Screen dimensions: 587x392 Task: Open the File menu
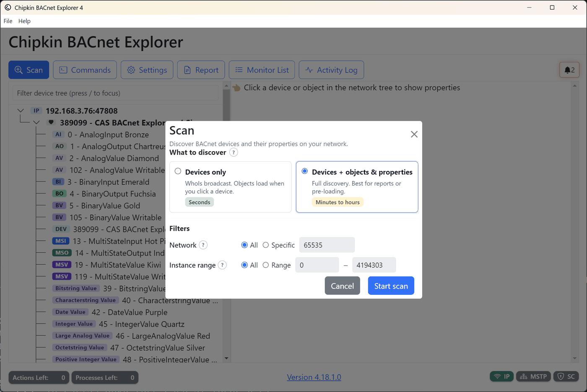pyautogui.click(x=8, y=21)
